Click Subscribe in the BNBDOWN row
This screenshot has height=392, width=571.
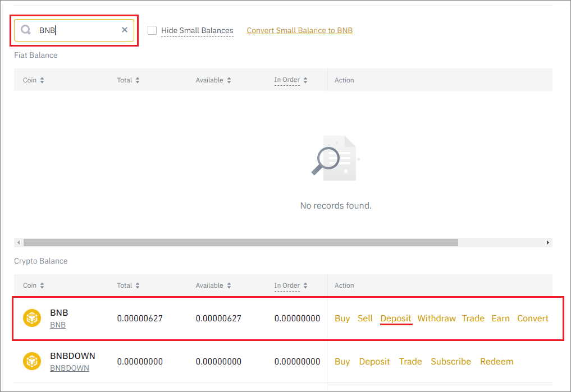(x=451, y=362)
